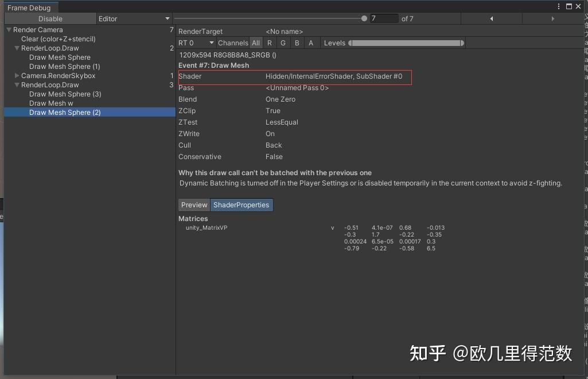The image size is (588, 379).
Task: Collapse the Render Camera tree node
Action: click(x=8, y=29)
